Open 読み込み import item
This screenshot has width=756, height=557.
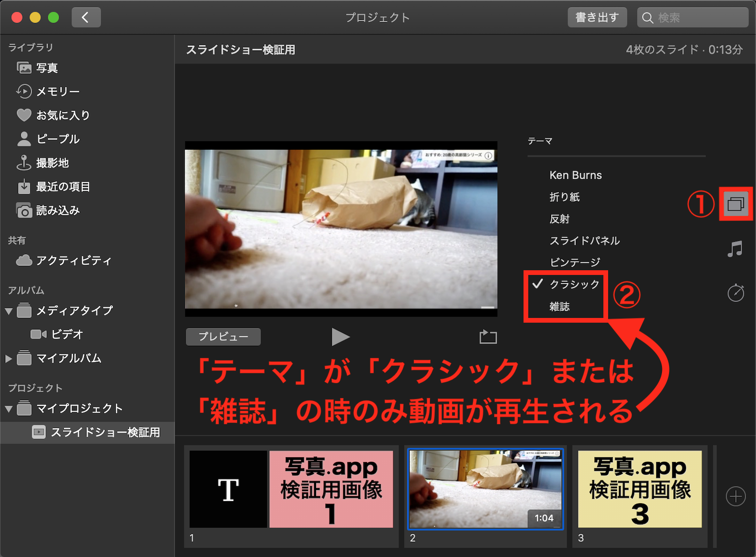pos(48,210)
